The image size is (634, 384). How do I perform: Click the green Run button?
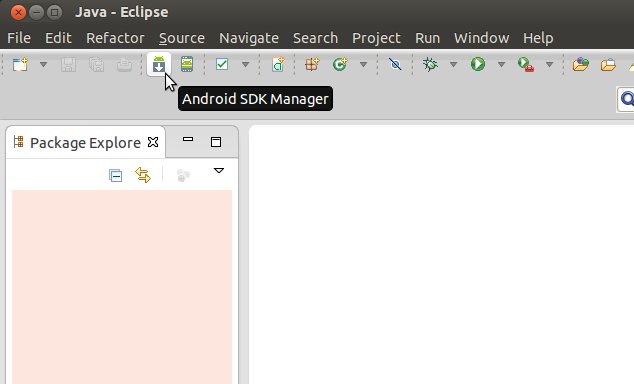(478, 64)
